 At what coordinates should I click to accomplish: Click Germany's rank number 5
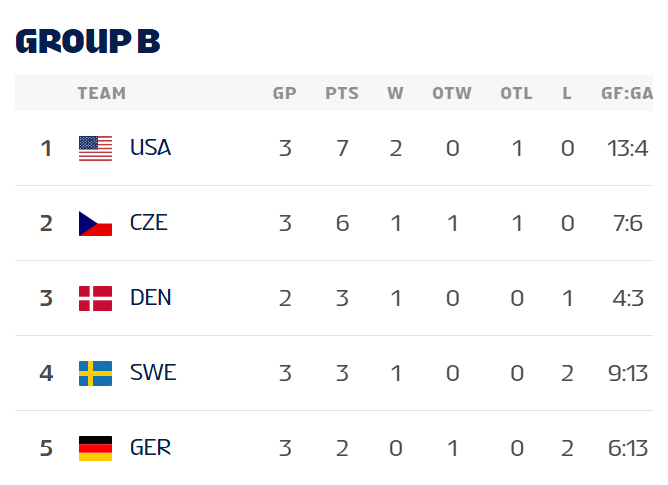[x=45, y=448]
